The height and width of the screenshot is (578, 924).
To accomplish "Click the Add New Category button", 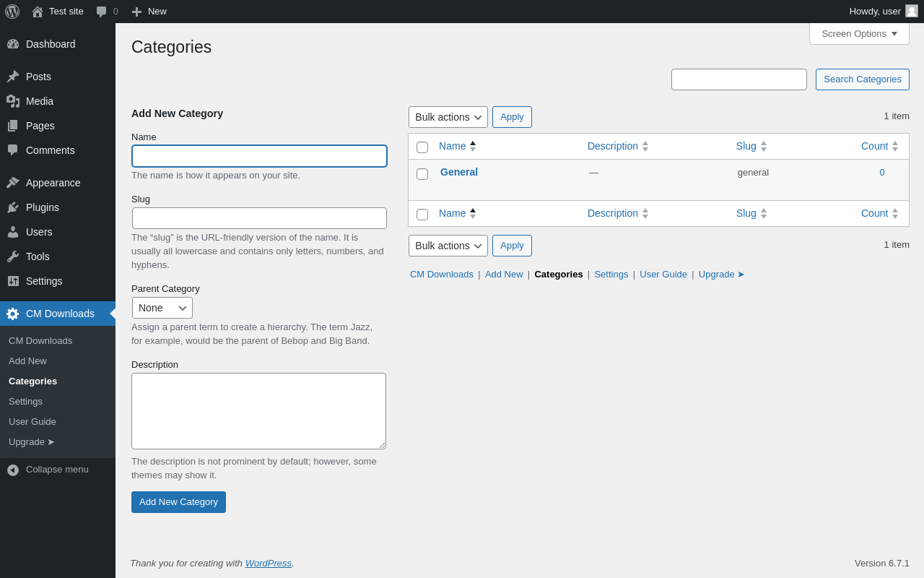I will point(178,502).
